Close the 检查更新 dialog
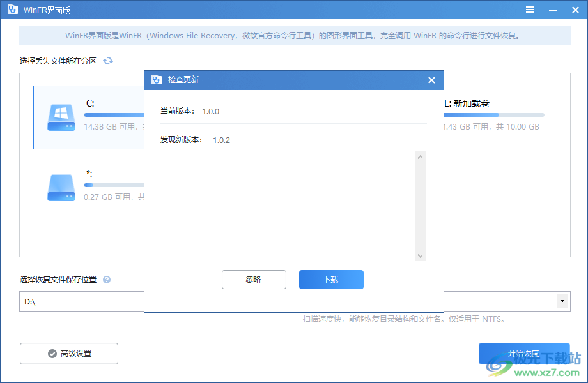The width and height of the screenshot is (588, 383). (x=431, y=80)
